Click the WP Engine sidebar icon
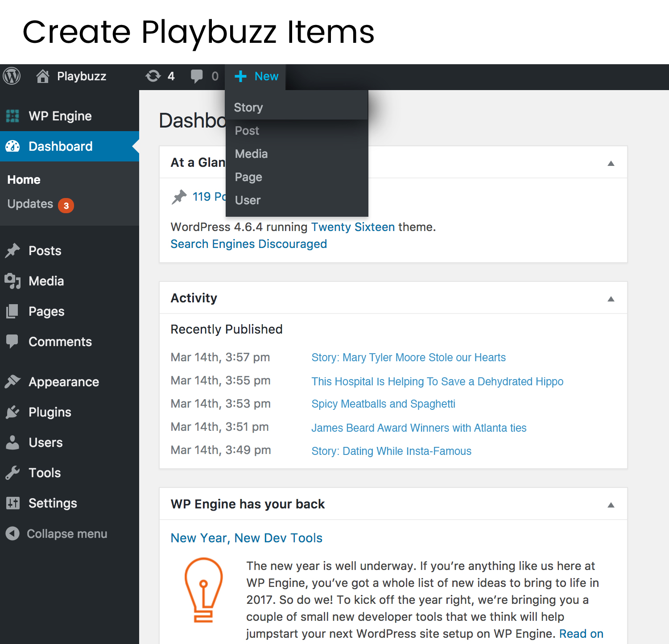Viewport: 669px width, 644px height. coord(12,116)
